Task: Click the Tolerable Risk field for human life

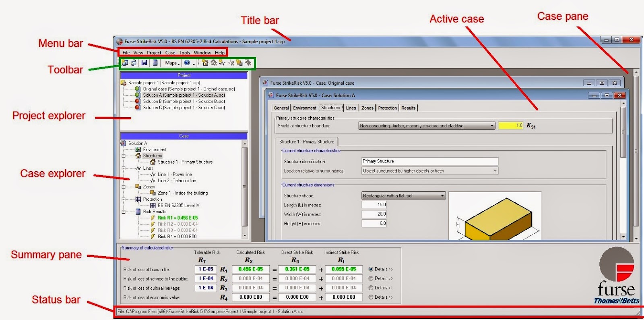Action: (x=206, y=269)
